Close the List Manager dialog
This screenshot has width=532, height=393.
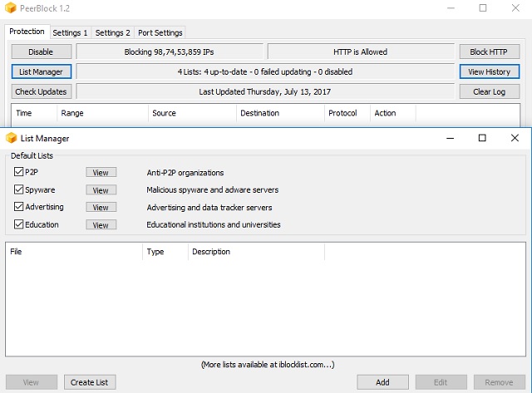515,138
